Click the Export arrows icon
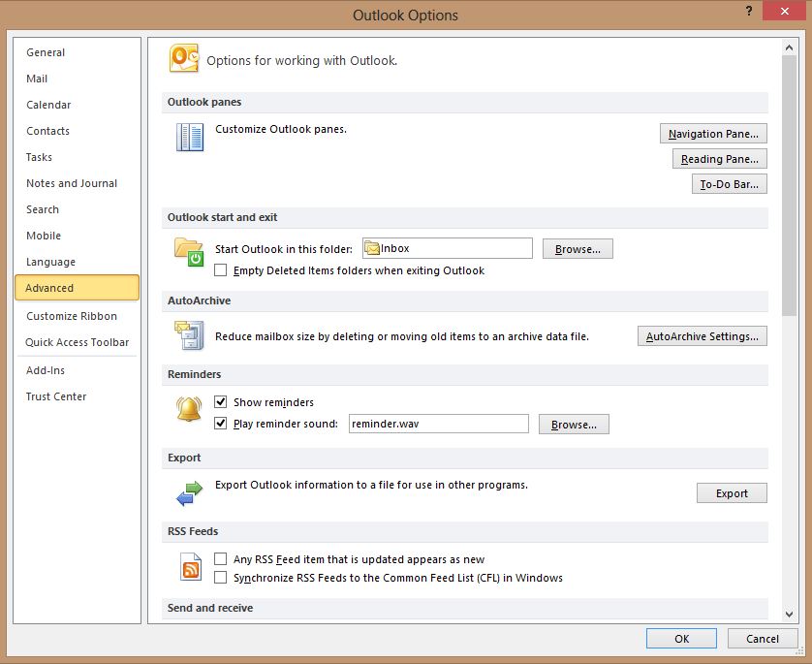The height and width of the screenshot is (664, 812). click(189, 493)
